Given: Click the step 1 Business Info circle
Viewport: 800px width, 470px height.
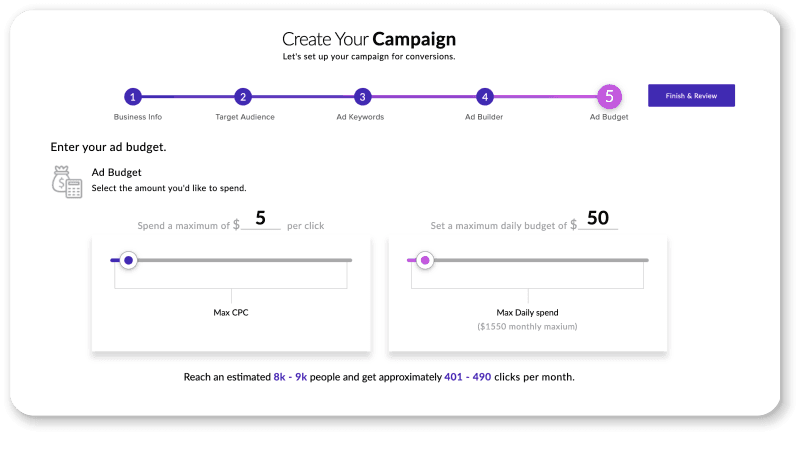Looking at the screenshot, I should [x=133, y=97].
